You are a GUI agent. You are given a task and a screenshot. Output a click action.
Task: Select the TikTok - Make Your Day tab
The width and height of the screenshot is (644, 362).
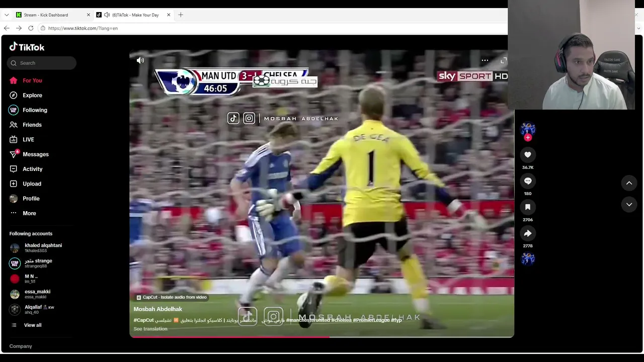[135, 15]
